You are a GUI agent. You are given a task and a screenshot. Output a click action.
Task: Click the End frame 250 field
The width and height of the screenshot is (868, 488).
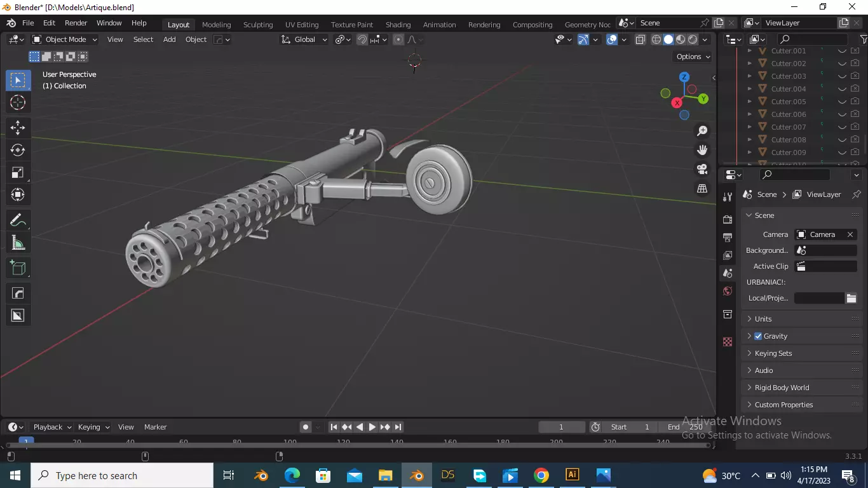click(684, 427)
